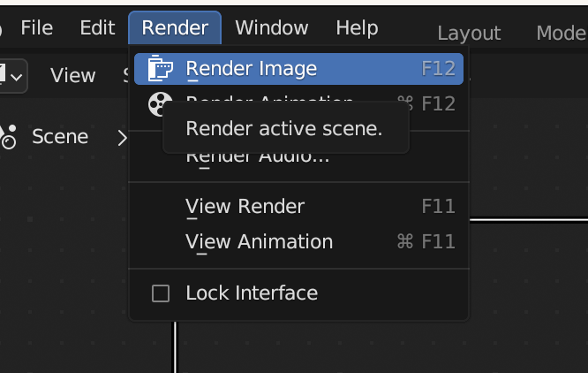Click the Scene name label
This screenshot has height=373, width=588.
pyautogui.click(x=60, y=137)
